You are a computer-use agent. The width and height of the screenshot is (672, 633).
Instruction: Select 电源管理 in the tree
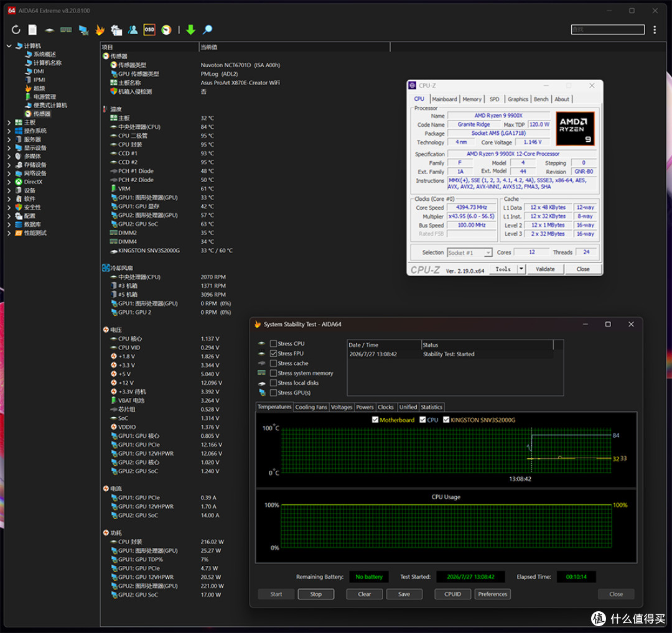coord(45,97)
